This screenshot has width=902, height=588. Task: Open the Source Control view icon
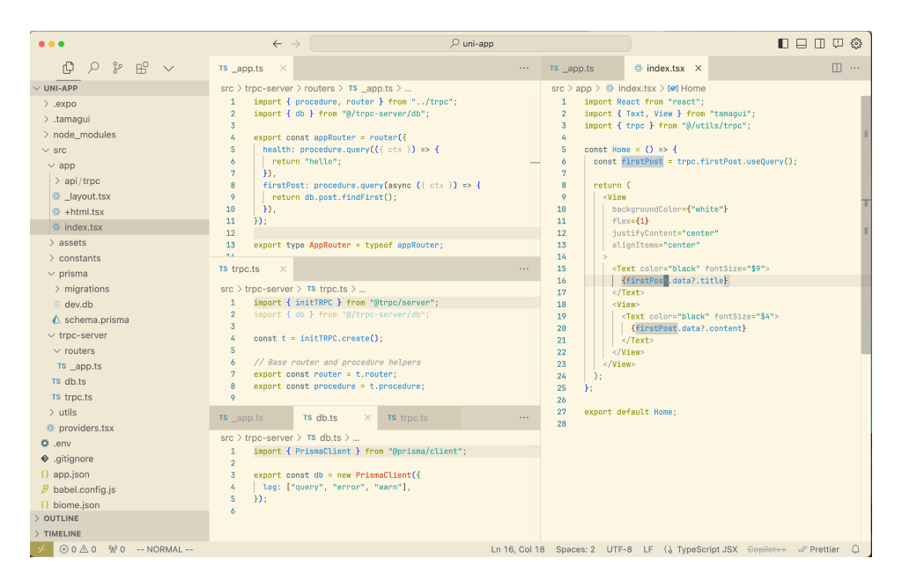[117, 68]
